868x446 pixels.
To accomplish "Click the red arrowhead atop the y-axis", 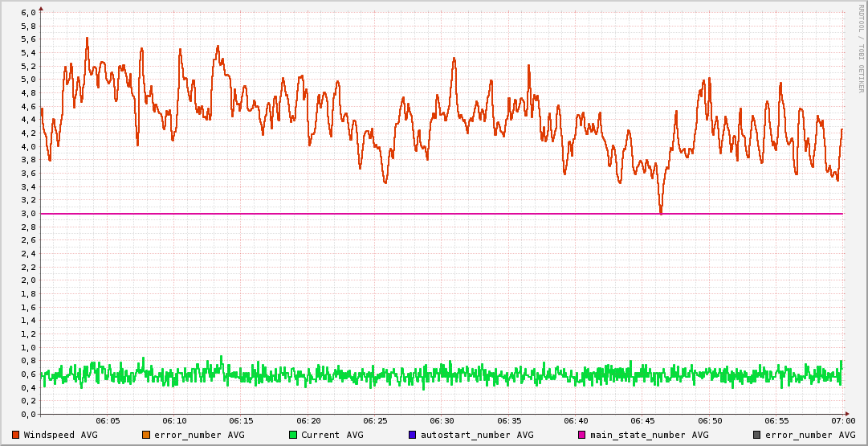I will [41, 8].
